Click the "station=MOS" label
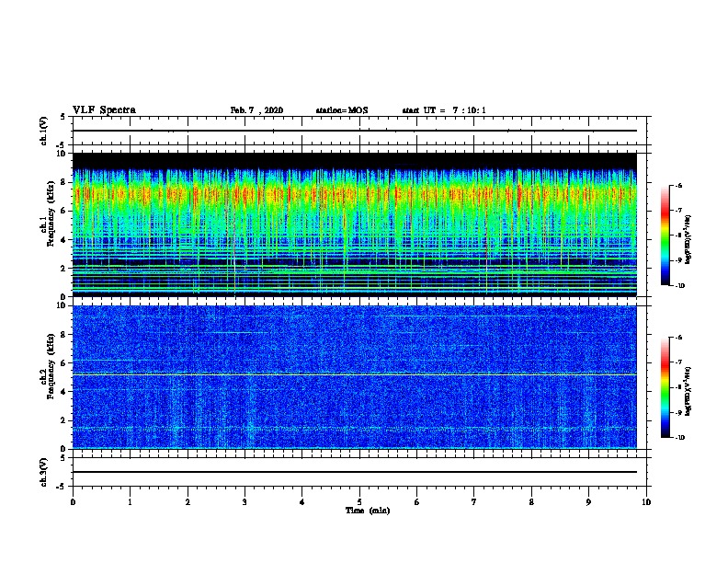The image size is (728, 563). coord(342,110)
